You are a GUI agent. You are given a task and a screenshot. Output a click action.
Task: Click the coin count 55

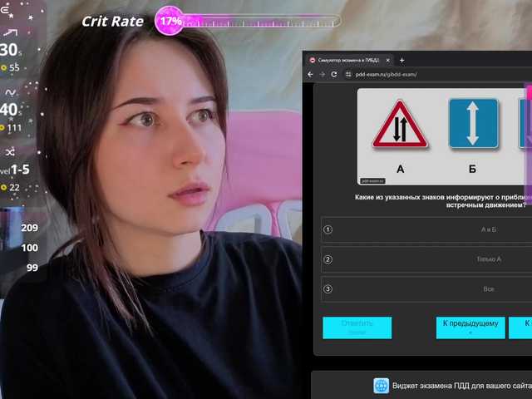pos(14,68)
